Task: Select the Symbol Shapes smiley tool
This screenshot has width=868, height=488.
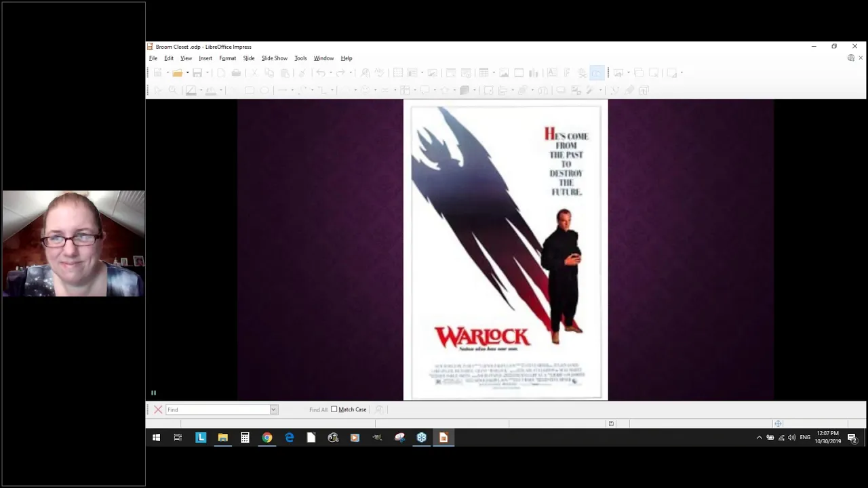Action: [365, 90]
